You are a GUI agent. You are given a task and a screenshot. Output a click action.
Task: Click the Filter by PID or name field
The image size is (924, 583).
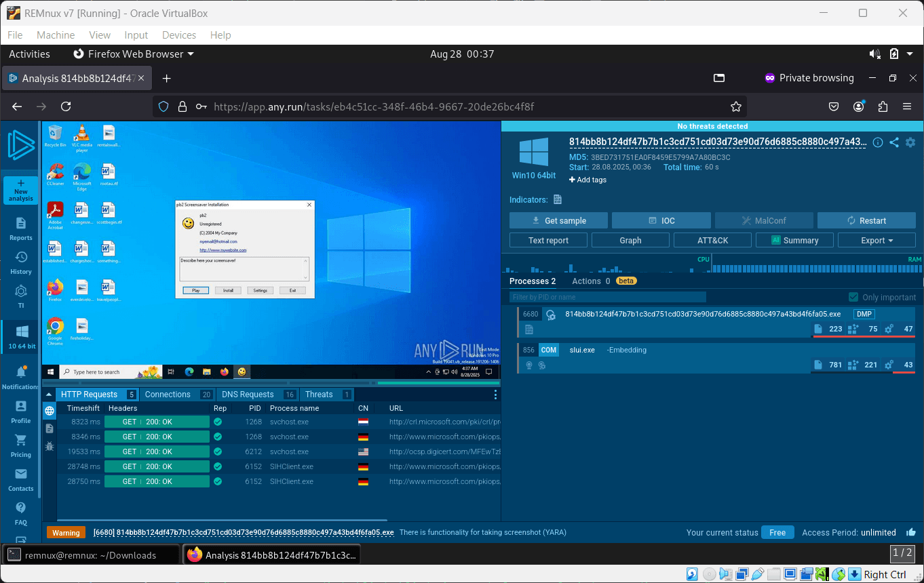tap(608, 297)
